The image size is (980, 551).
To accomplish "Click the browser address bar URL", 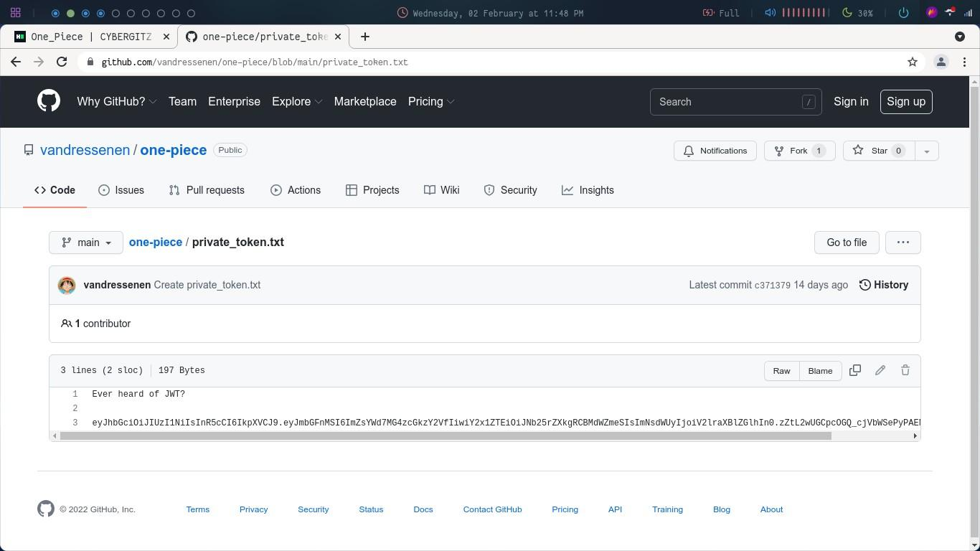I will pos(255,62).
